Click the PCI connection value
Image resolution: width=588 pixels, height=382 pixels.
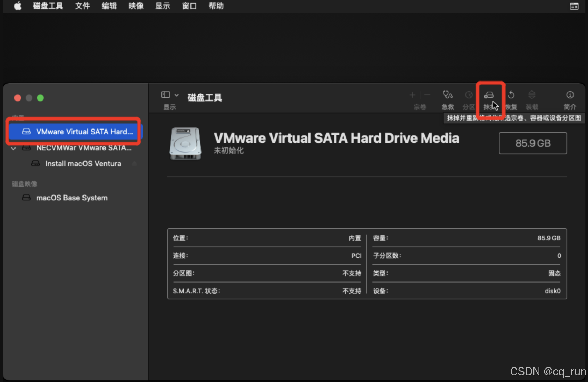click(356, 256)
